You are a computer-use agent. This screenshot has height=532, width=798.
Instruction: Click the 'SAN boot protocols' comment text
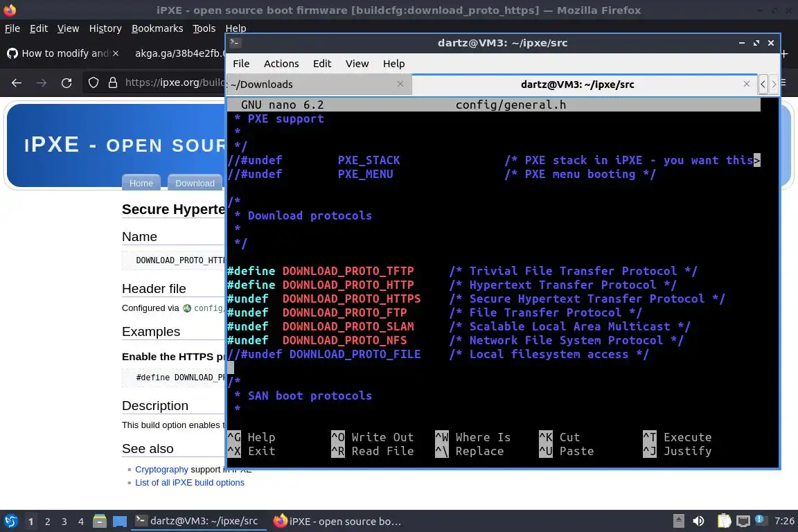point(310,396)
